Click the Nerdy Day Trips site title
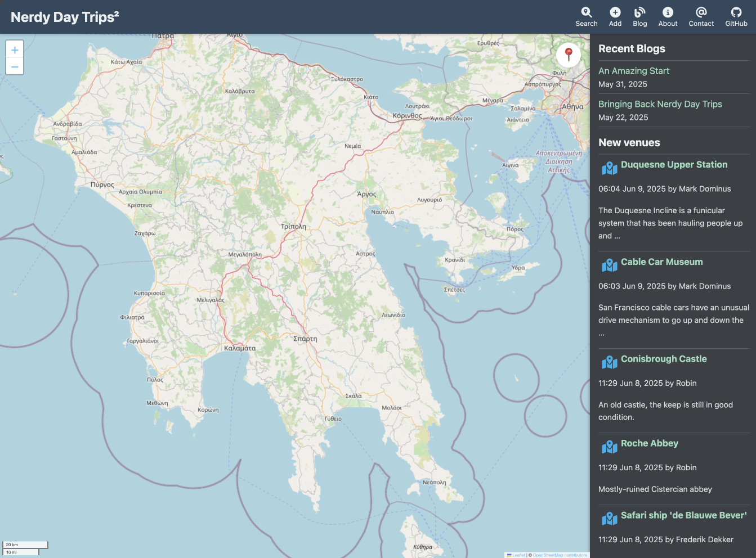 [65, 17]
